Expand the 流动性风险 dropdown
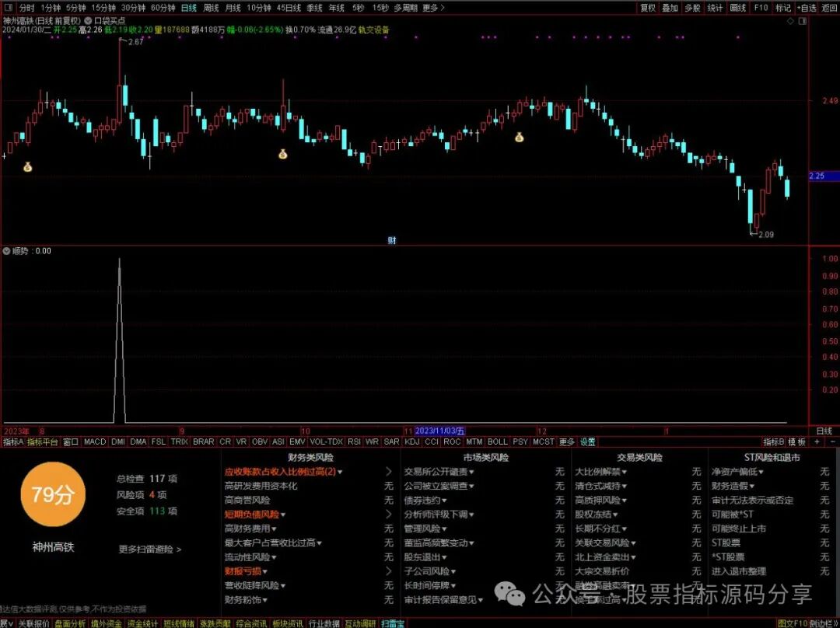This screenshot has width=840, height=628. pyautogui.click(x=250, y=556)
